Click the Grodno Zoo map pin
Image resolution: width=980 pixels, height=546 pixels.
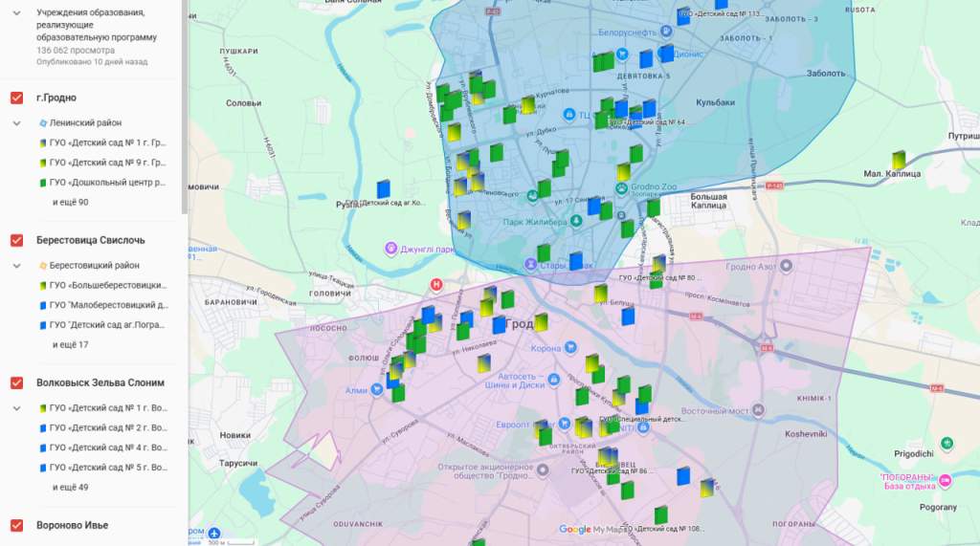coord(623,188)
